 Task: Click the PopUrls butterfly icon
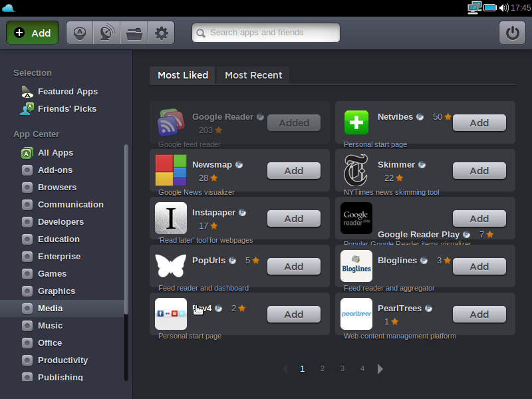(171, 266)
